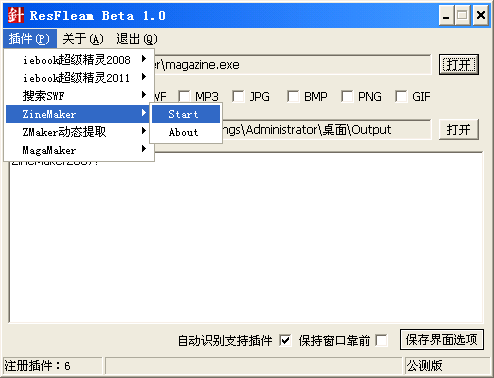
Task: Click the ResFleam red app icon in title bar
Action: 16,15
